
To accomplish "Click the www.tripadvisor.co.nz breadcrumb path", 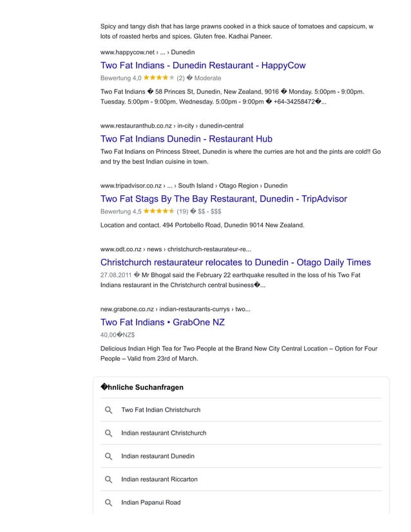I will (x=194, y=185).
